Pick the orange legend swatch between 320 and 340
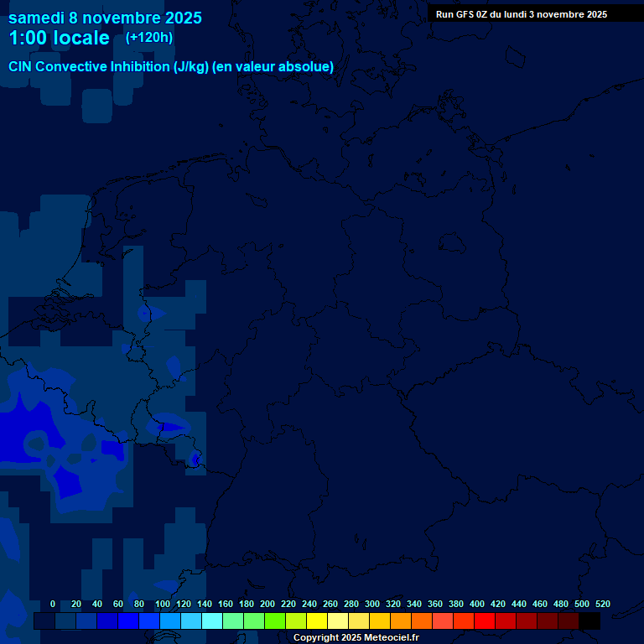 pyautogui.click(x=401, y=621)
